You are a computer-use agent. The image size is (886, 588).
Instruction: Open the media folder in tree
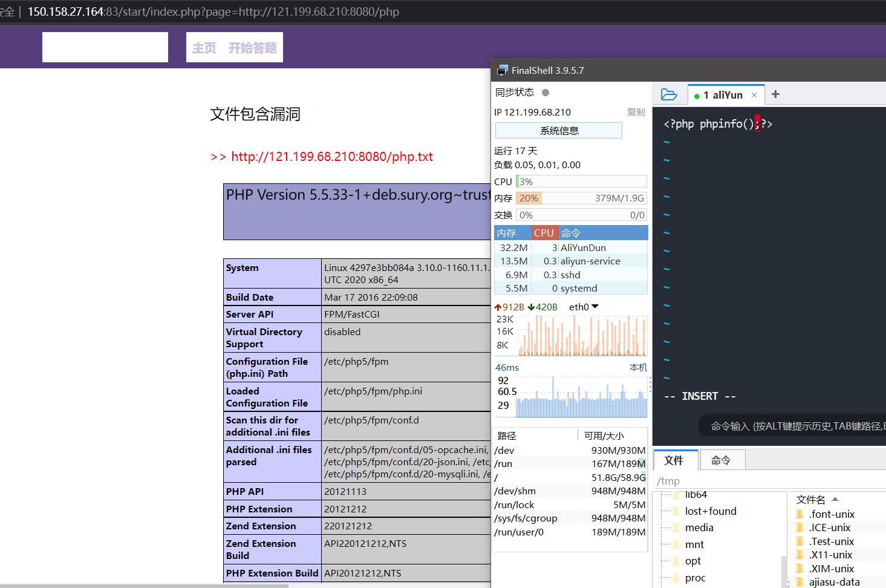click(699, 528)
